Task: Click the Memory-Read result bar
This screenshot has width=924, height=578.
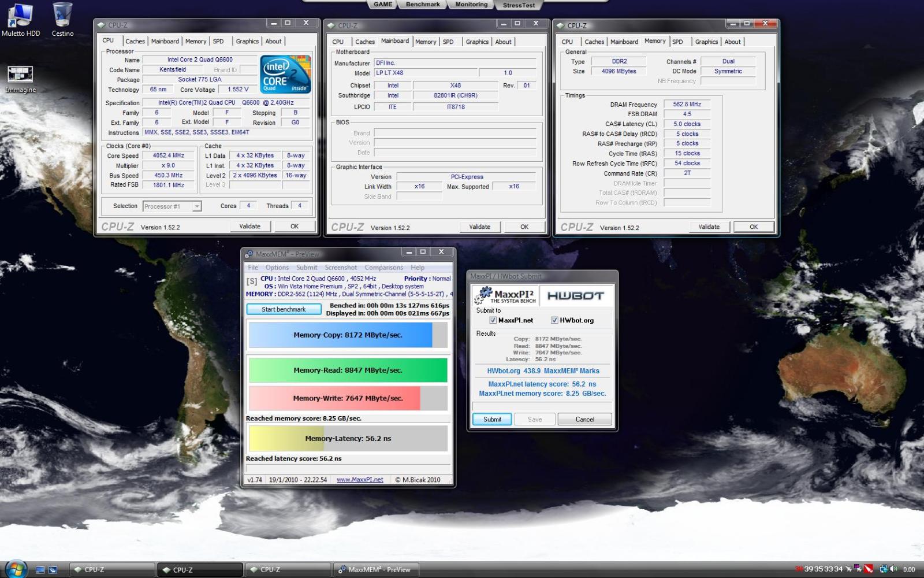Action: click(x=348, y=370)
